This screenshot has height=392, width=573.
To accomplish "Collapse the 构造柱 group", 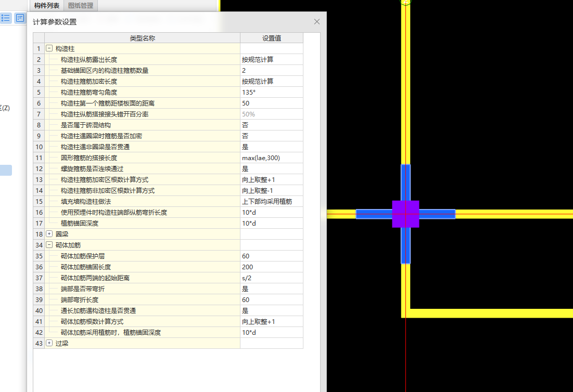I will click(x=49, y=48).
